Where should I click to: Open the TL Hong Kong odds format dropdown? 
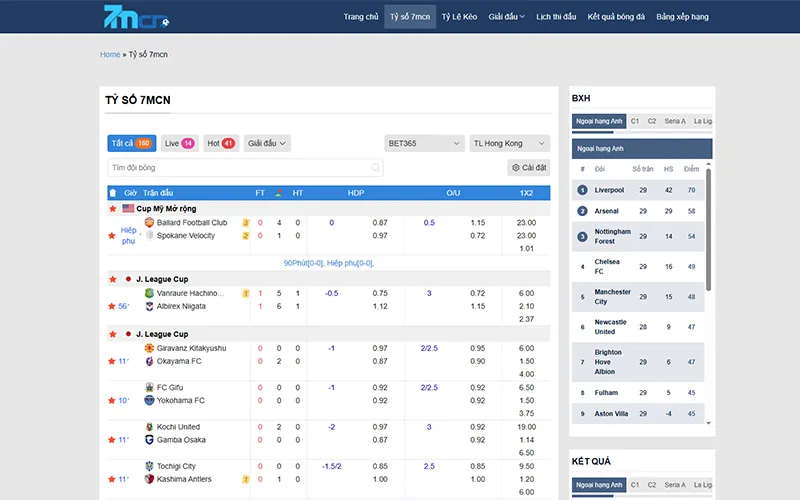pos(509,143)
